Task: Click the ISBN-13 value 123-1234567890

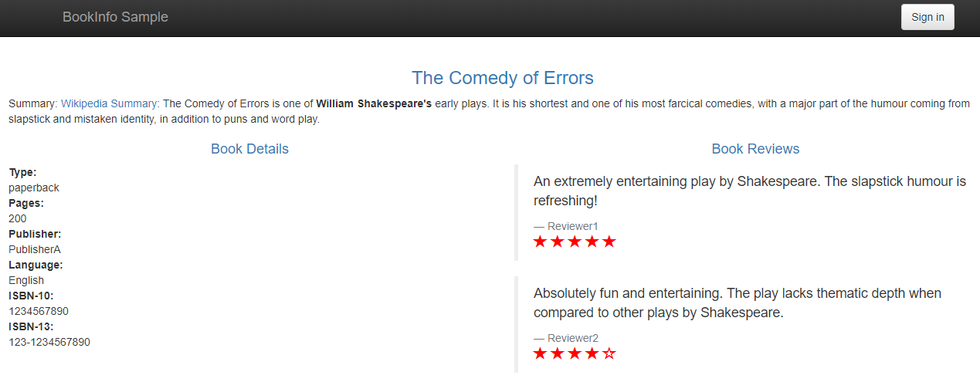Action: coord(49,342)
